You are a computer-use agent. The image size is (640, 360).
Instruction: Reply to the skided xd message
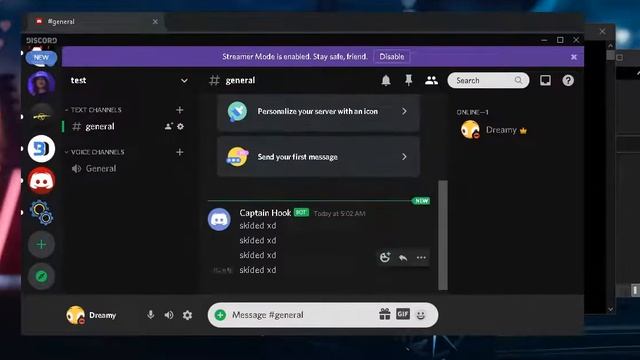tap(403, 258)
